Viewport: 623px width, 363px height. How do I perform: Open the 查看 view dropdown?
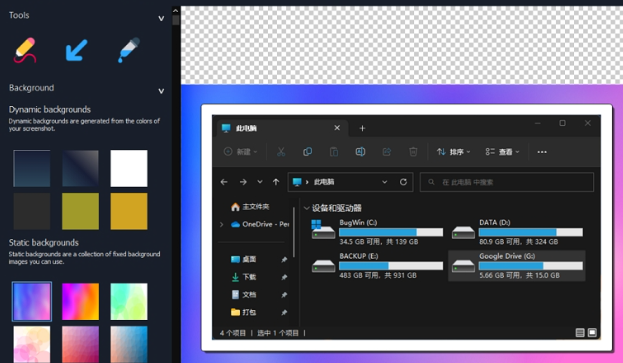(502, 152)
